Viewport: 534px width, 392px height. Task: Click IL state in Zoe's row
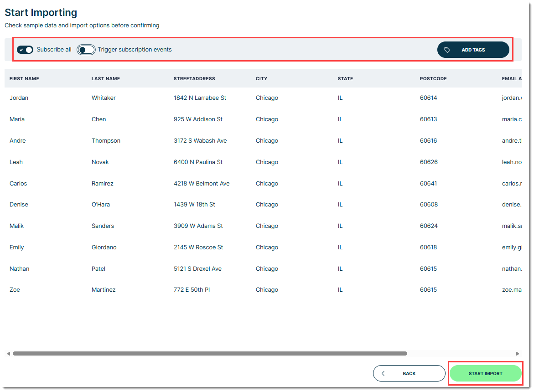340,290
